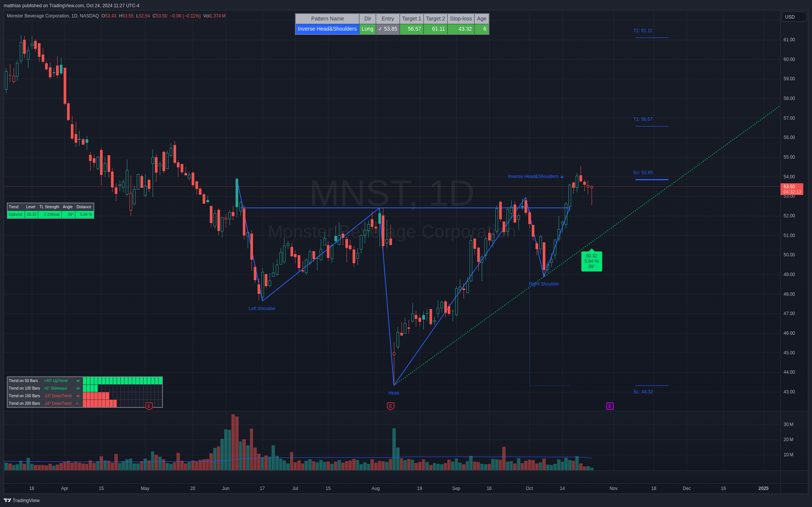Click the Left Shoulder label

[262, 309]
